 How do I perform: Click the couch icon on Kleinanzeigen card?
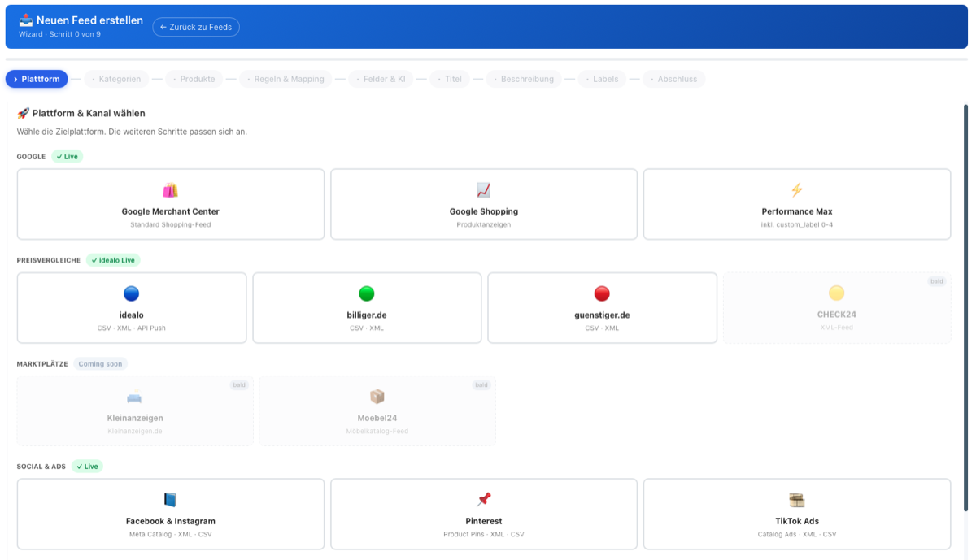pos(134,397)
